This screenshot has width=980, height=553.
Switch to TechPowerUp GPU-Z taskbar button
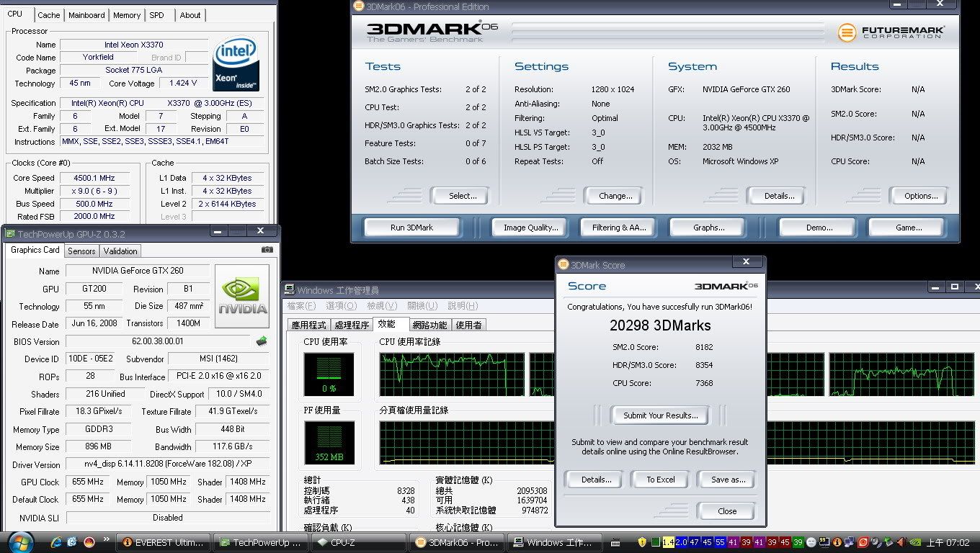(261, 542)
